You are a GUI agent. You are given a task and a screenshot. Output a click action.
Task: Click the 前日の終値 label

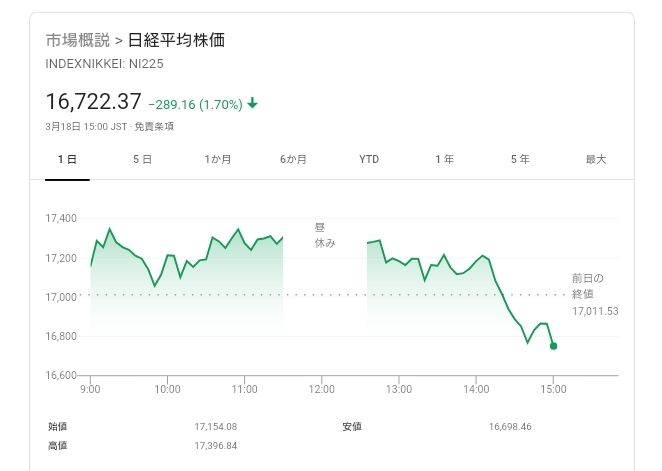[x=588, y=286]
